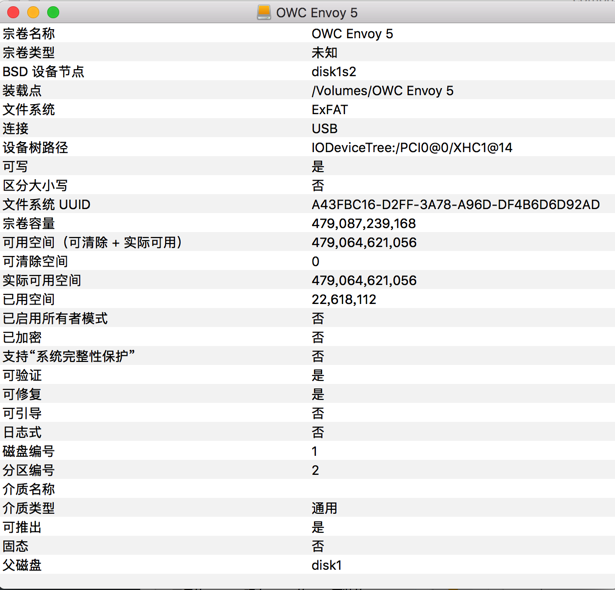
Task: Select the 设备树路径 label
Action: [x=35, y=148]
